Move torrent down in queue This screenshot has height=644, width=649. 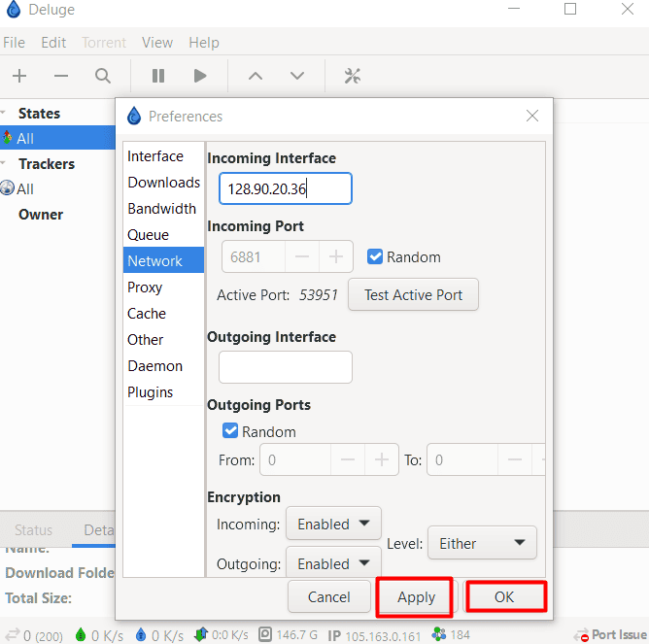tap(297, 76)
